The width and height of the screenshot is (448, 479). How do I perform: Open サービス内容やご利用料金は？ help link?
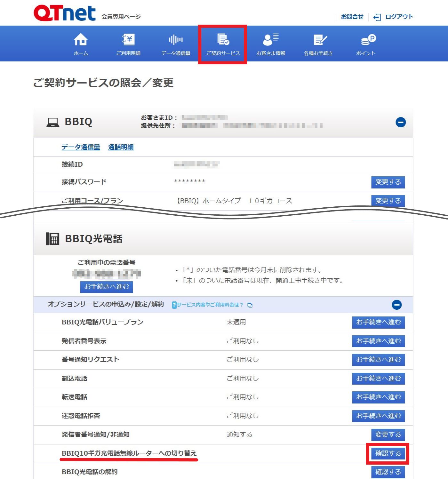coord(210,305)
